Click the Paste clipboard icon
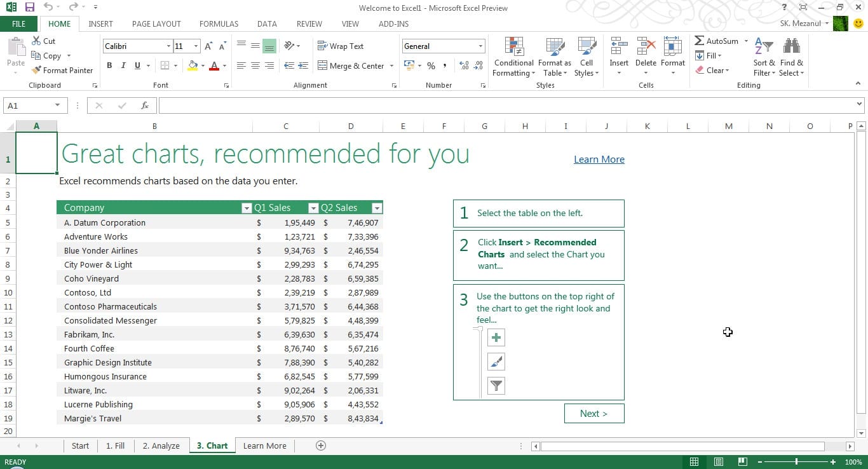 [16, 47]
